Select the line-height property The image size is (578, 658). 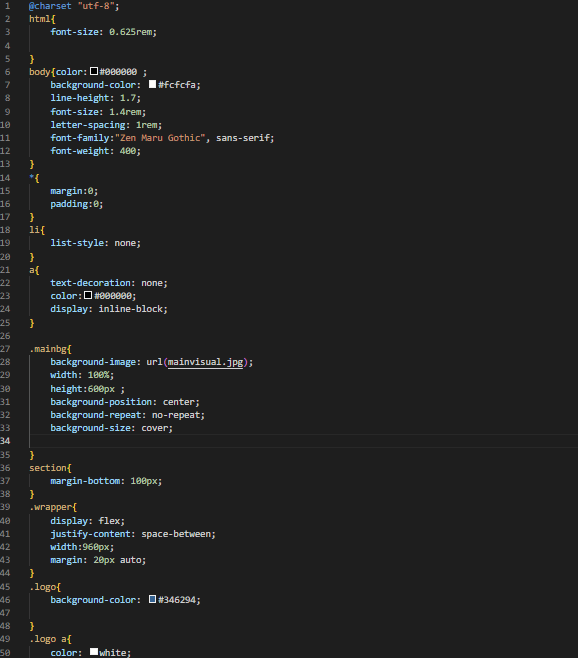coord(80,98)
